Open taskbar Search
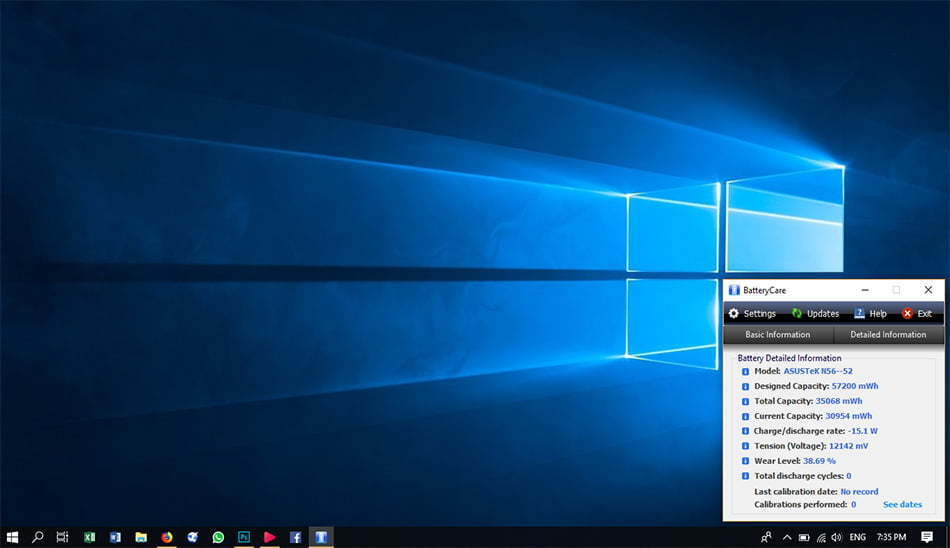The height and width of the screenshot is (548, 950). 38,537
